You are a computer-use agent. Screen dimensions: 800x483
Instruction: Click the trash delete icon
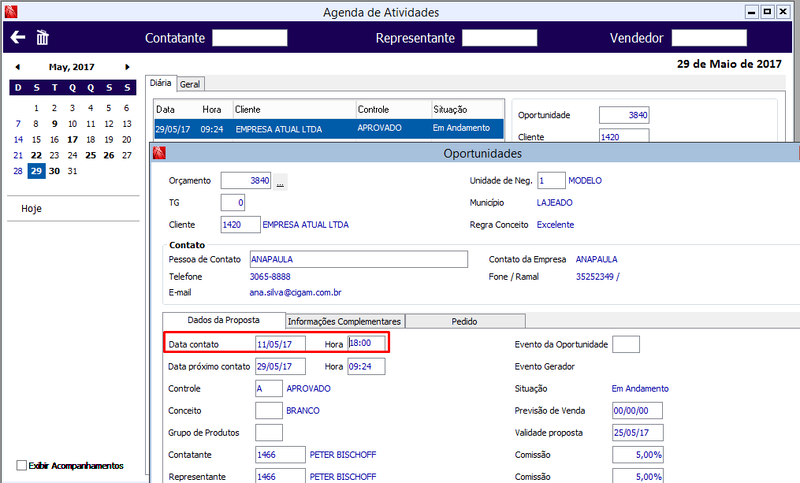tap(42, 37)
